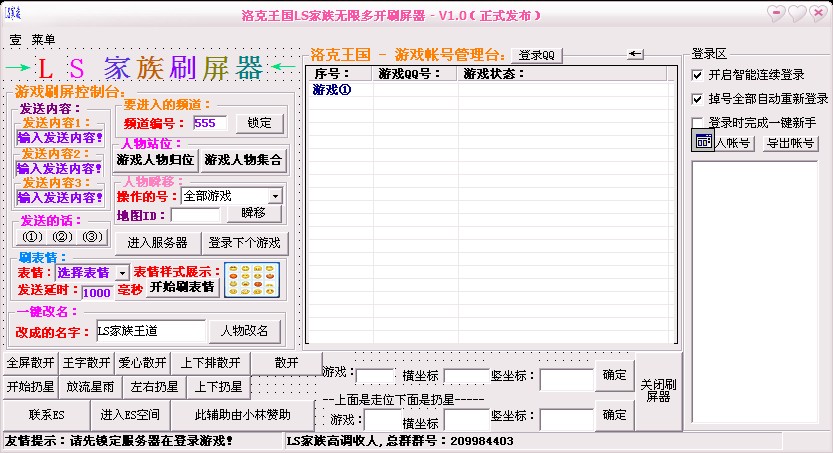Click the 锁定 channel button

click(x=259, y=123)
